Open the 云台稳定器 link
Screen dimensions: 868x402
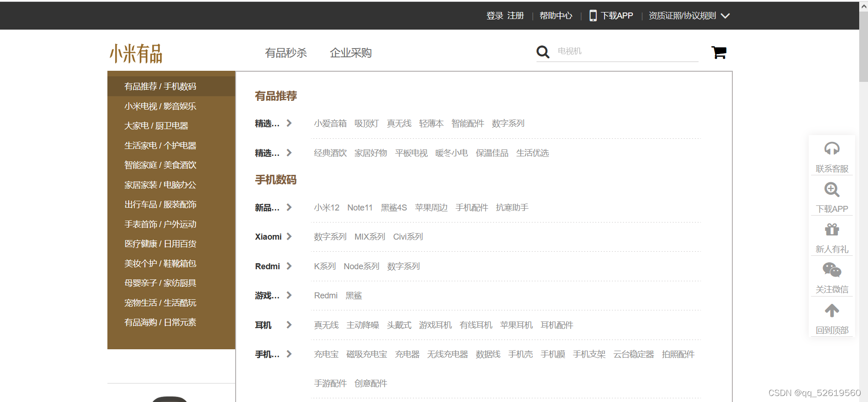pos(634,354)
